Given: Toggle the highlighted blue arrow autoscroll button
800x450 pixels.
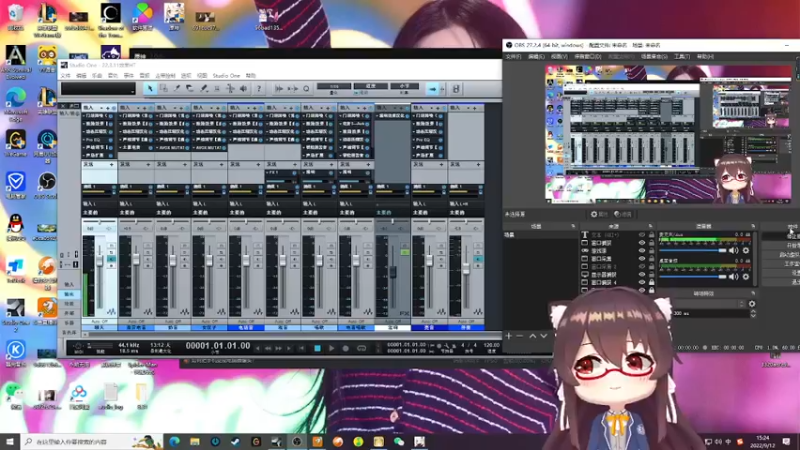Looking at the screenshot, I should (433, 89).
